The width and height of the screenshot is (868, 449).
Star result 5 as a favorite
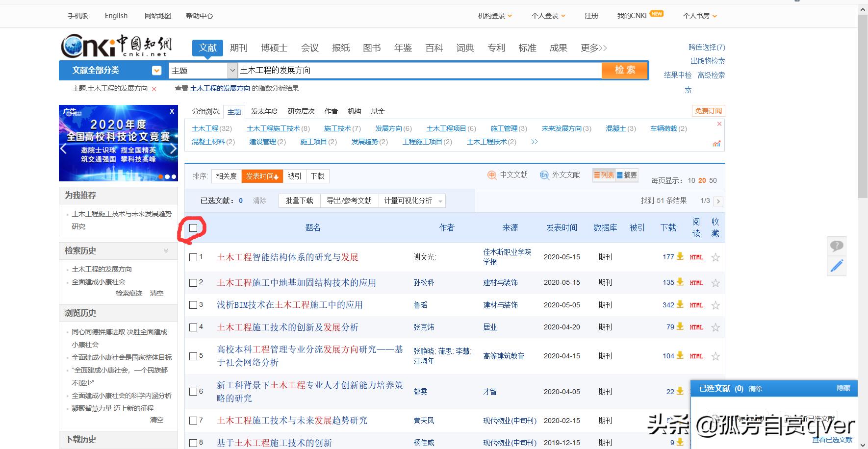click(715, 356)
